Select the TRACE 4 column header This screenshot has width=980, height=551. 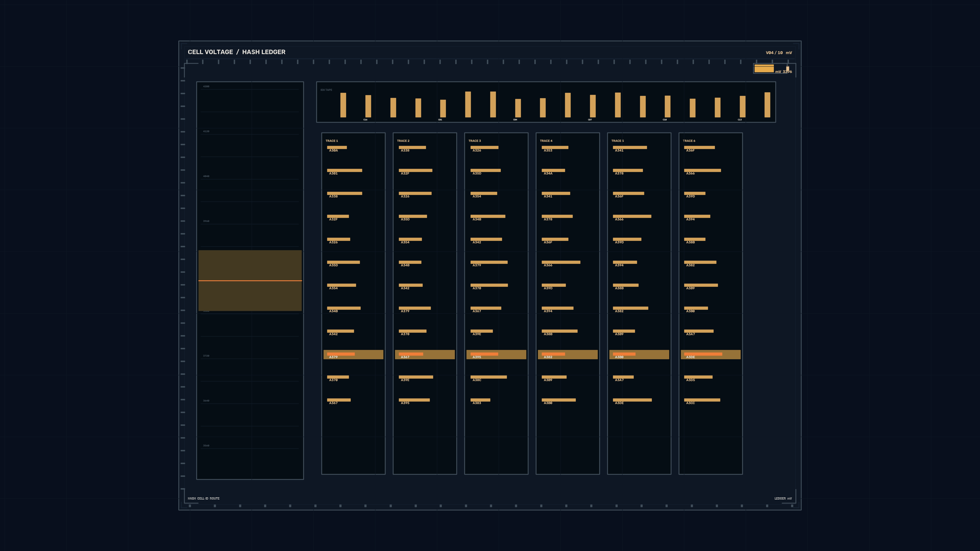tap(546, 141)
